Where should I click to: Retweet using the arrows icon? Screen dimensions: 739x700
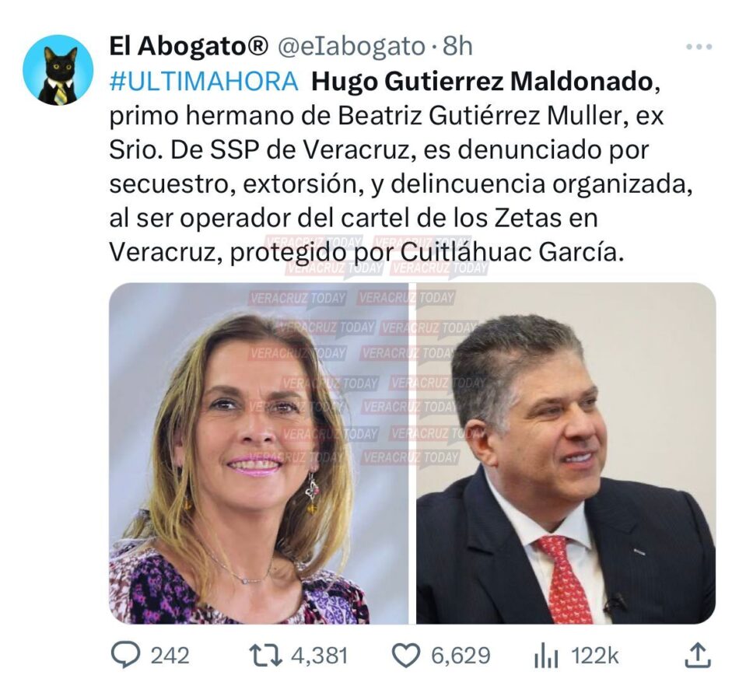click(266, 656)
